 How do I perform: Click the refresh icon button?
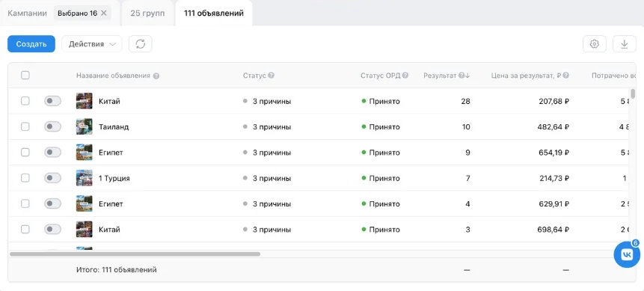pyautogui.click(x=141, y=44)
